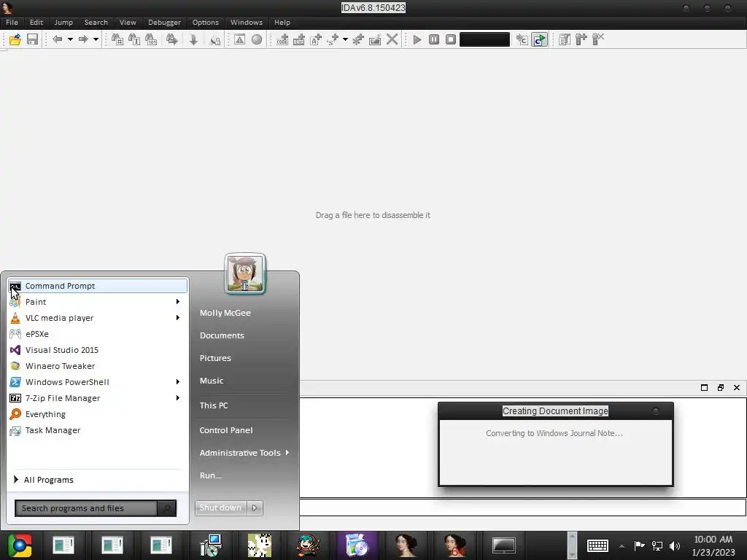The height and width of the screenshot is (560, 747).
Task: Click the convert to CODE icon
Action: click(x=282, y=39)
